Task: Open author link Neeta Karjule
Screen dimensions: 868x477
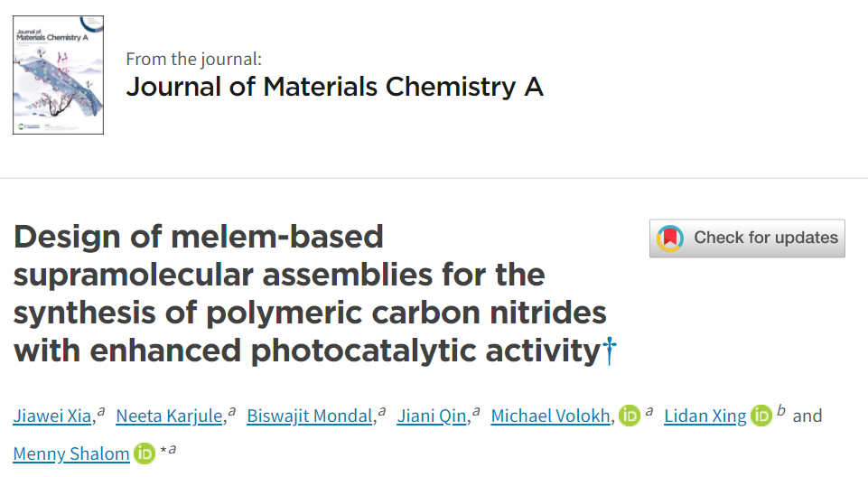Action: pos(170,416)
